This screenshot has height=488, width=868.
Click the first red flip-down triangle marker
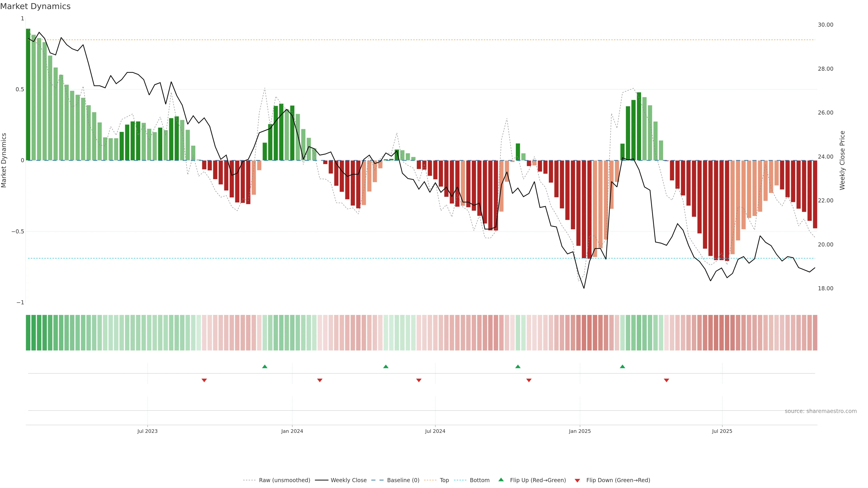pos(204,380)
